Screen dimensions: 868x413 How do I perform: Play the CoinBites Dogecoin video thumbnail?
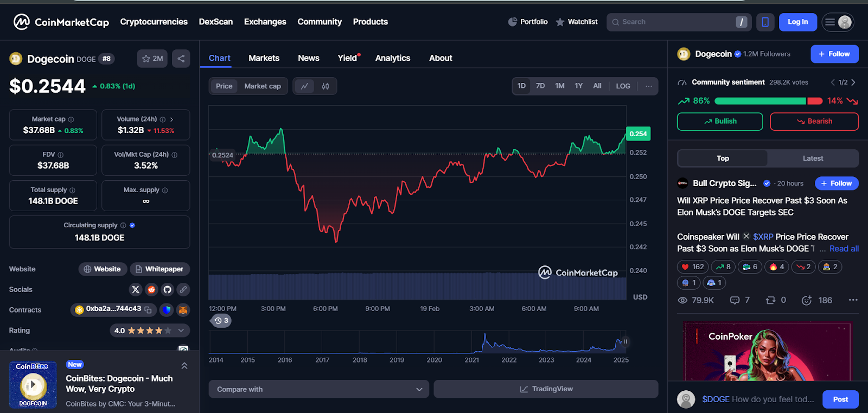[33, 385]
